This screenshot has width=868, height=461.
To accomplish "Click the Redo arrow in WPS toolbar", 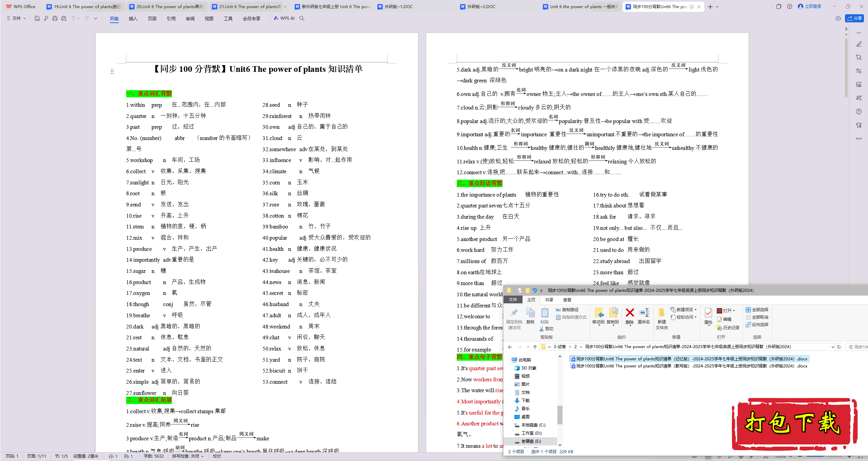I will [x=87, y=18].
